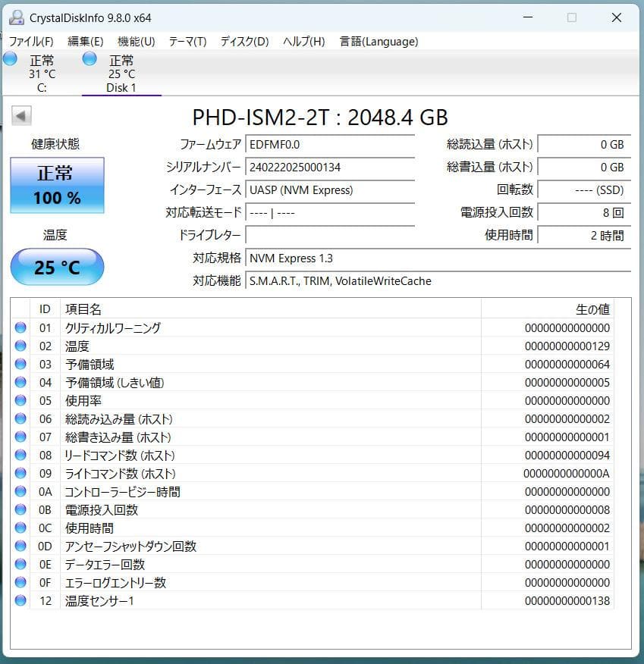Click the 健康状態 label
The image size is (644, 664).
(55, 144)
